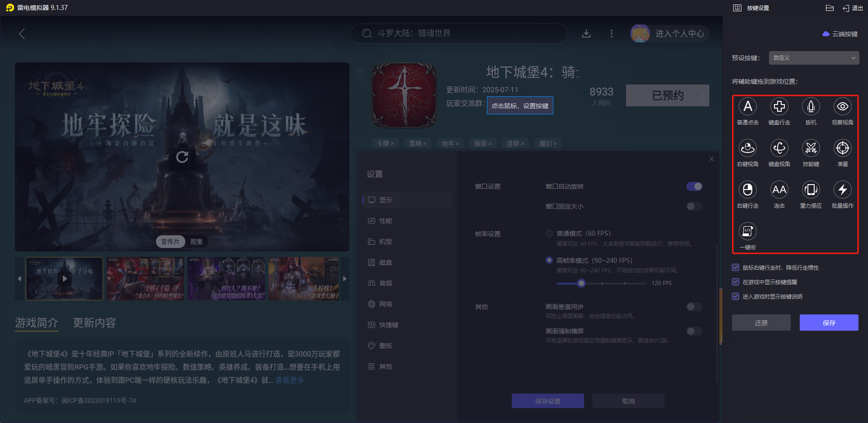Click the 还原 button in key settings
The height and width of the screenshot is (423, 868).
click(761, 323)
